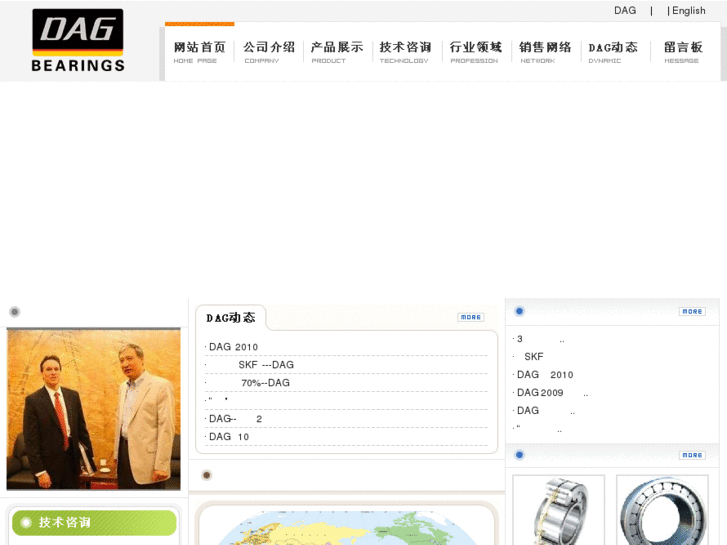Image resolution: width=727 pixels, height=545 pixels.
Task: Open right sidebar item 'DAG 2010'
Action: click(545, 375)
